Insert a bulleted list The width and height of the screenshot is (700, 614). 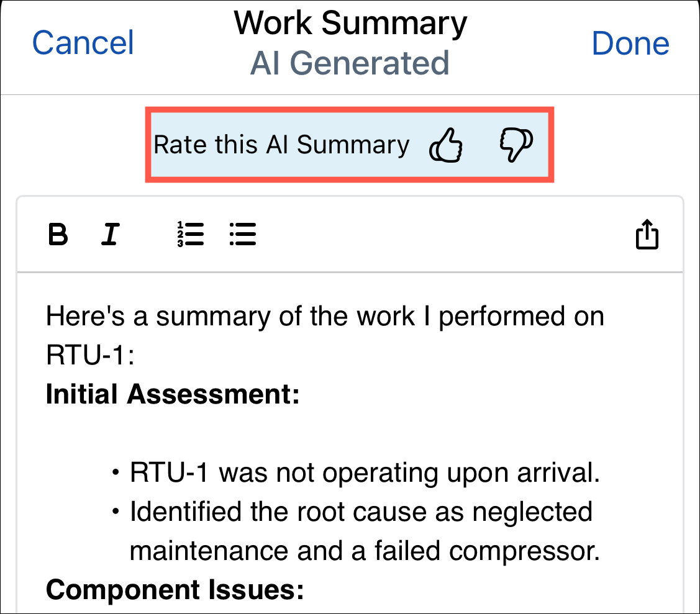243,235
